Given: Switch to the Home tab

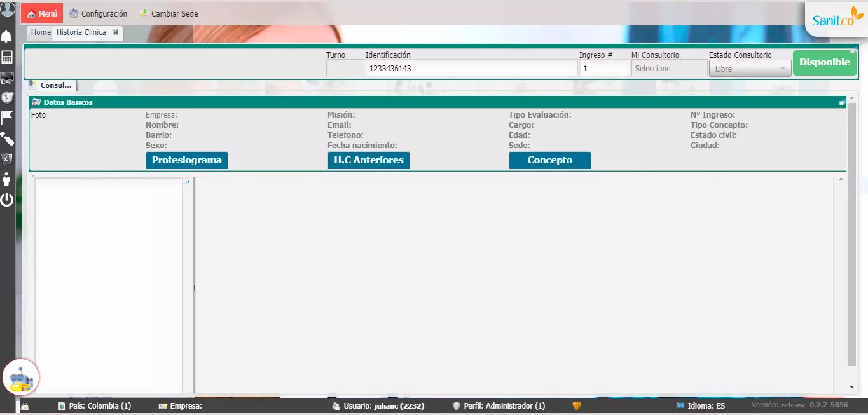Looking at the screenshot, I should [x=41, y=32].
